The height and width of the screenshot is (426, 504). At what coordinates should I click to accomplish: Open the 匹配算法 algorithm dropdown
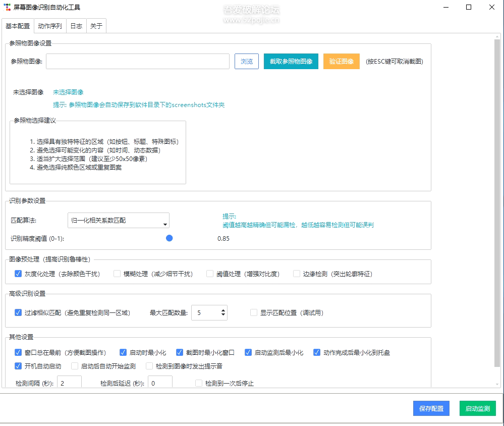[x=164, y=220]
